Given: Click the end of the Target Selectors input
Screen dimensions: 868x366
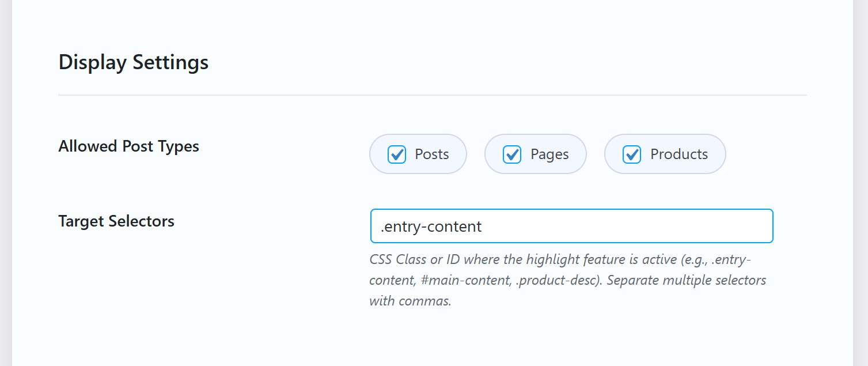Looking at the screenshot, I should (x=760, y=226).
